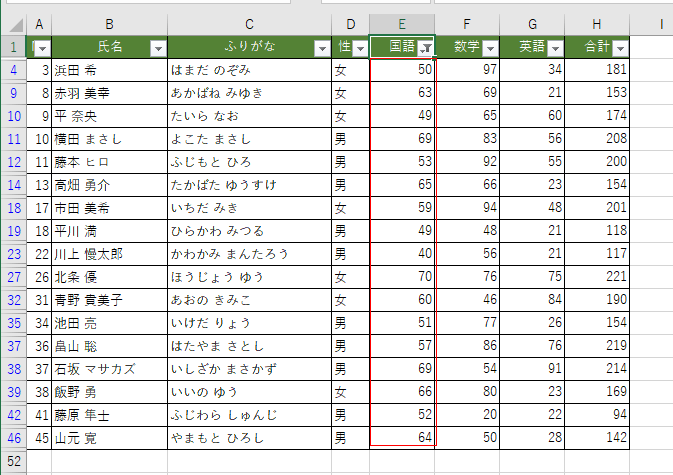Select row header 23
673x475 pixels.
coord(14,254)
